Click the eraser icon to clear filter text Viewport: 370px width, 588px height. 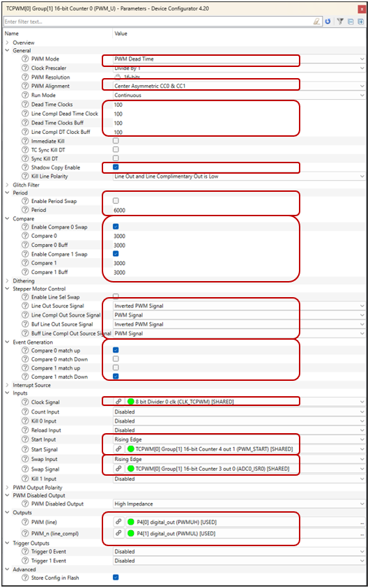point(317,22)
